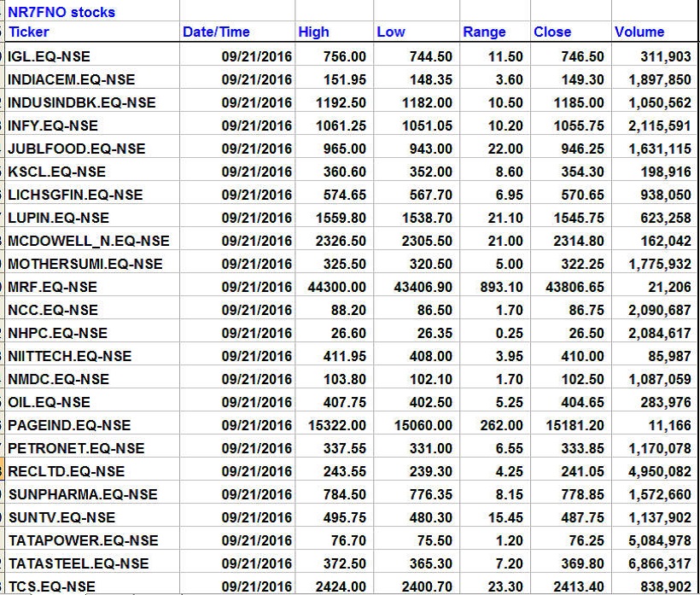Select the LUPIN Range value 21.10

click(502, 218)
